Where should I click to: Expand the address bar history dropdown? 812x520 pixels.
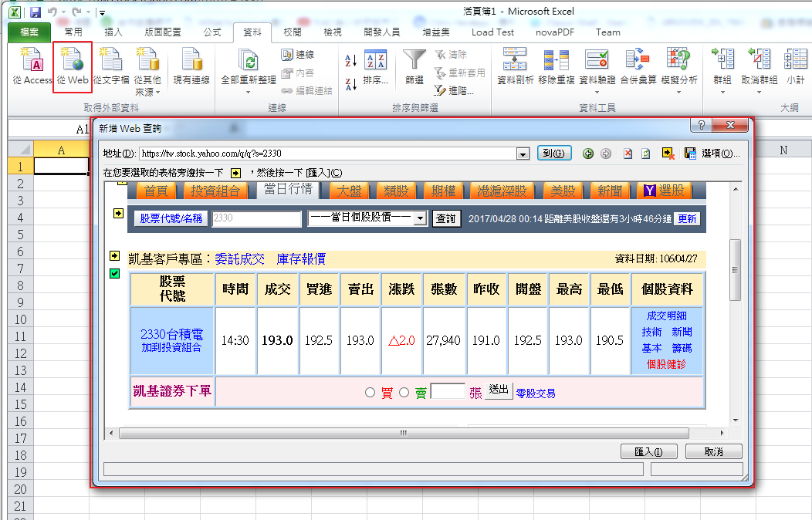pos(523,154)
